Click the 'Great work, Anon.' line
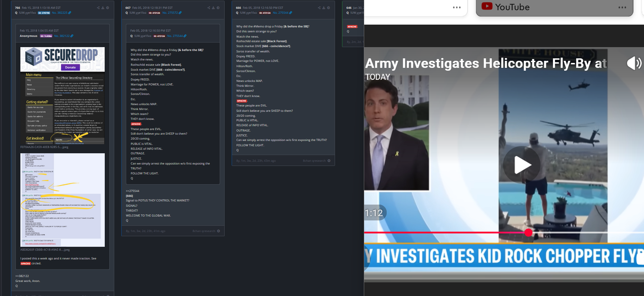The width and height of the screenshot is (644, 296). (x=28, y=281)
